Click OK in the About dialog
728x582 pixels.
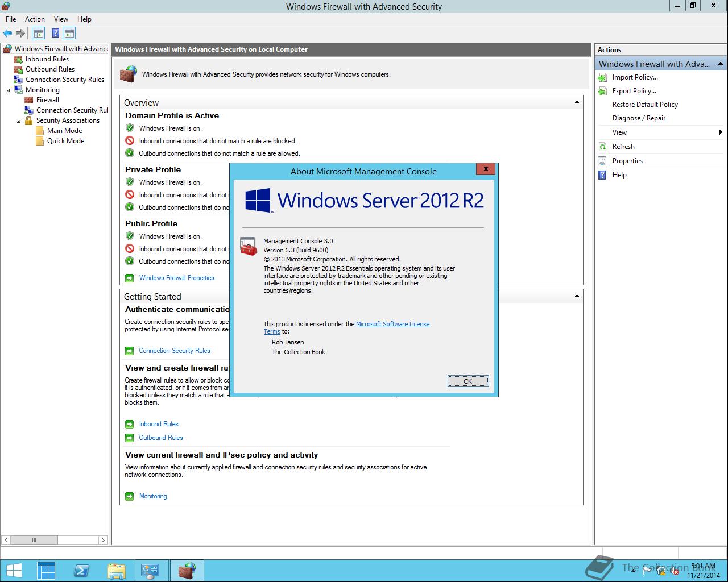468,381
